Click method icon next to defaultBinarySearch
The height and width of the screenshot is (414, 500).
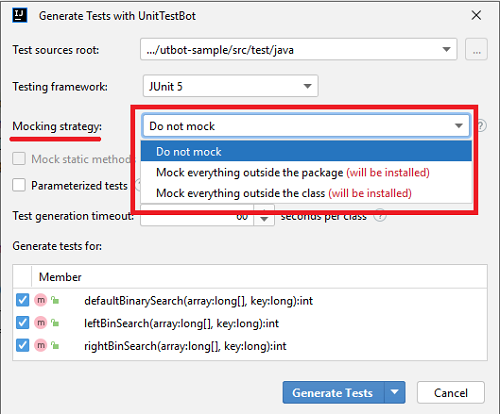tap(41, 300)
